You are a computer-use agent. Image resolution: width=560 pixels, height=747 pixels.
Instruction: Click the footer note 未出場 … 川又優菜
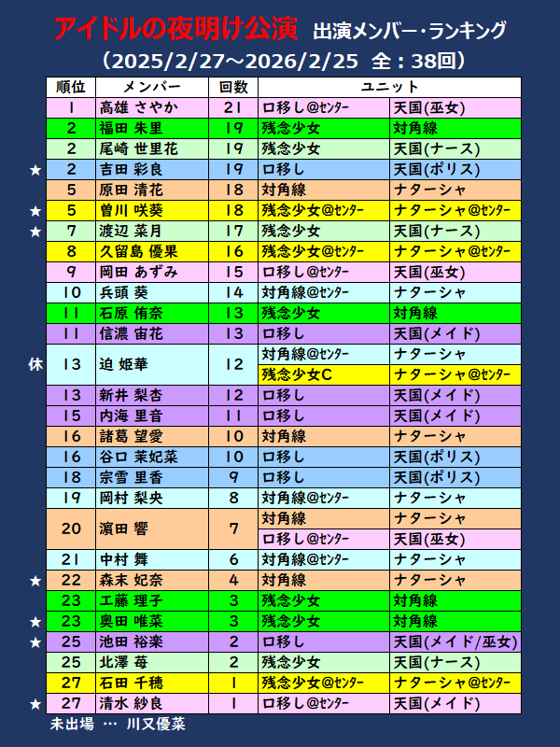pyautogui.click(x=118, y=725)
